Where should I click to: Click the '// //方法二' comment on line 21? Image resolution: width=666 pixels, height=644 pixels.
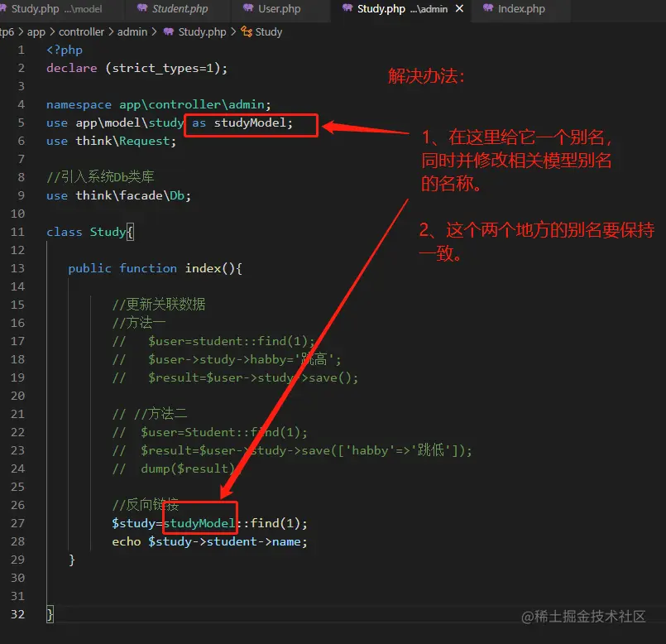tap(150, 414)
